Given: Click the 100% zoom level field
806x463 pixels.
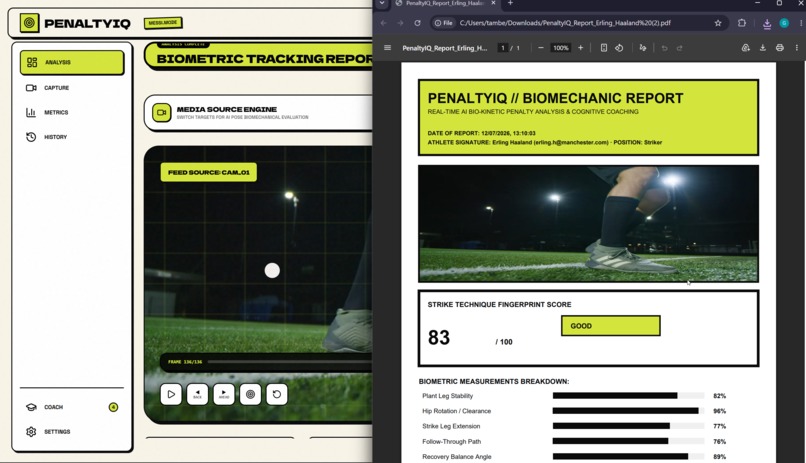Looking at the screenshot, I should click(x=560, y=48).
